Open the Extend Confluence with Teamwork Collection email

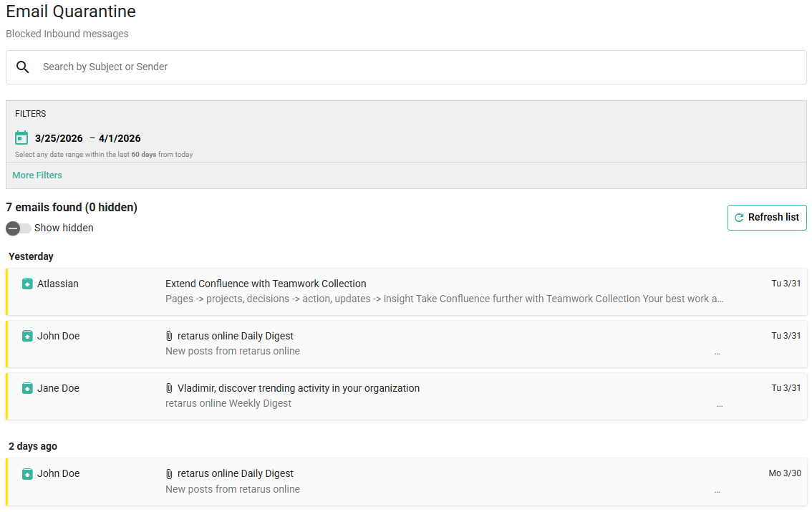tap(266, 284)
